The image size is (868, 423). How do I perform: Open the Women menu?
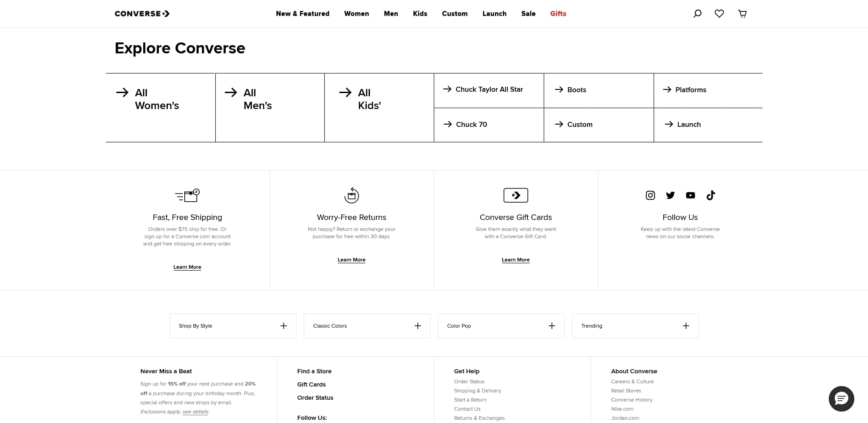click(x=356, y=14)
